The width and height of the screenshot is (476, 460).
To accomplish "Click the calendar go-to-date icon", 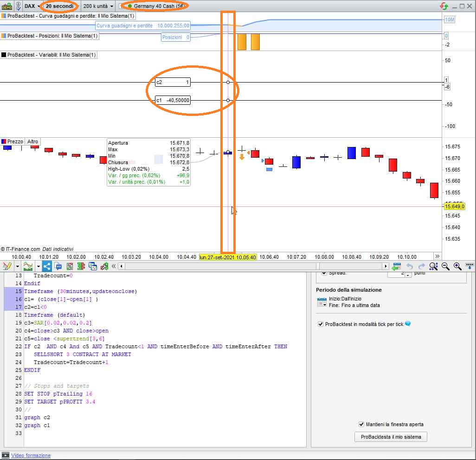I will coord(396,267).
